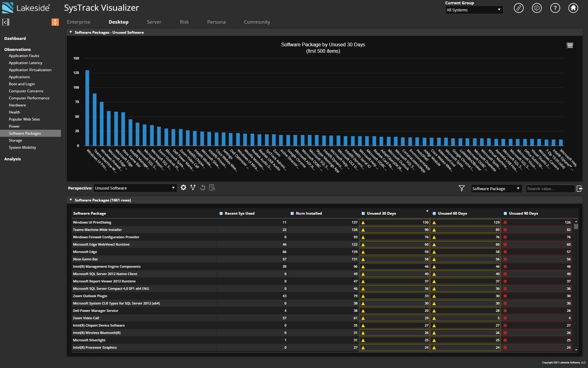Click the refresh icon near the Perspective dropdown
588x368 pixels.
(202, 187)
